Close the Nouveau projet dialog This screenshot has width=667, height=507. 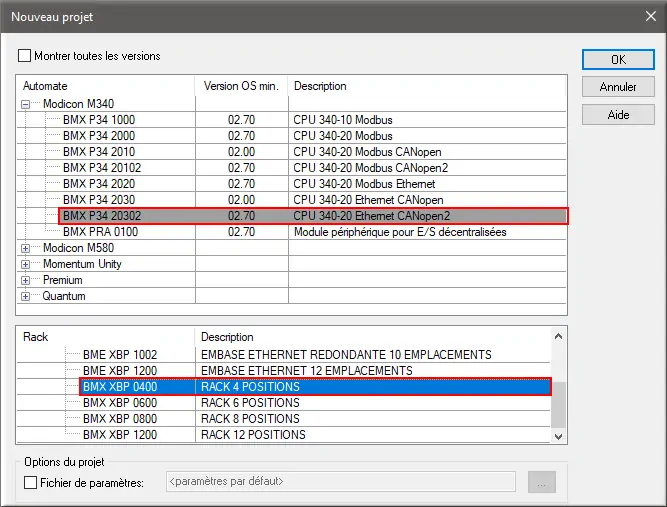point(650,16)
